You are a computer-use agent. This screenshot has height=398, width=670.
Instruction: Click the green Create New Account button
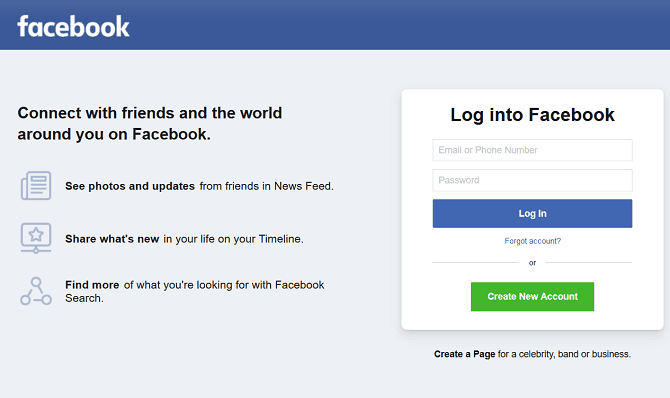[532, 296]
